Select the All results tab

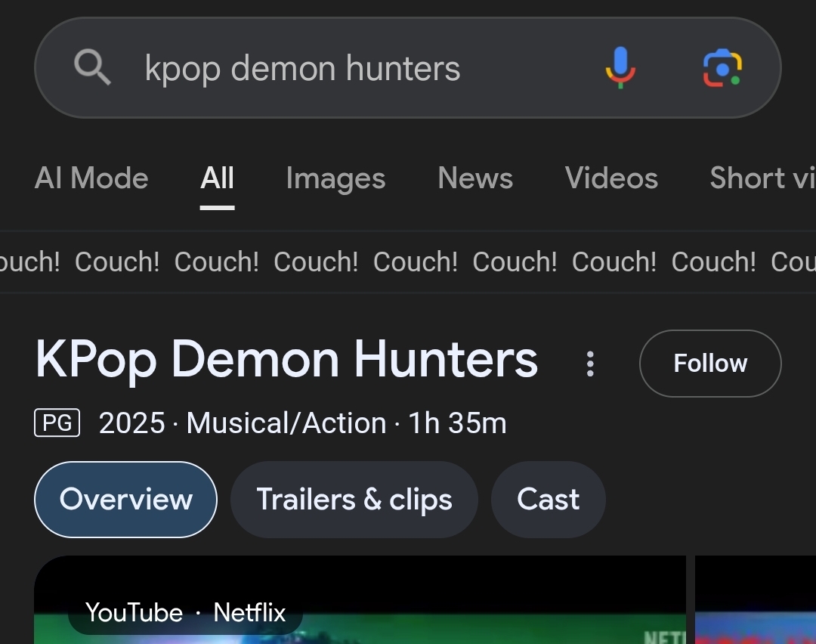point(218,178)
